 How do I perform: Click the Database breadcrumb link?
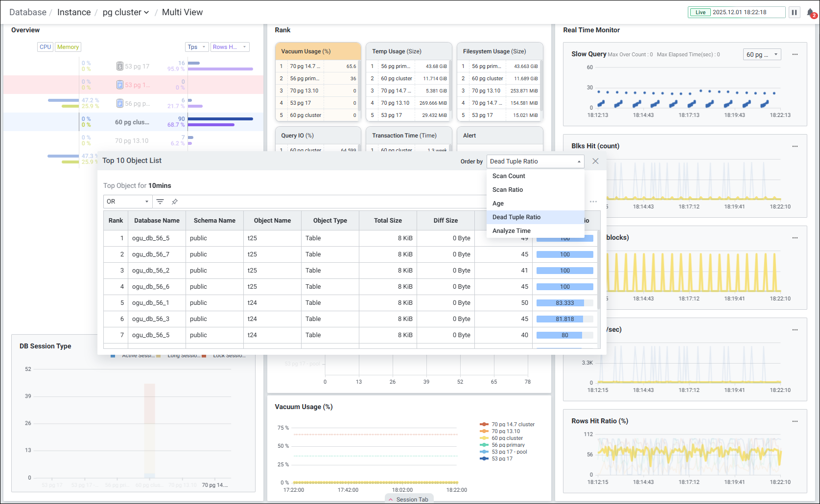pyautogui.click(x=28, y=12)
